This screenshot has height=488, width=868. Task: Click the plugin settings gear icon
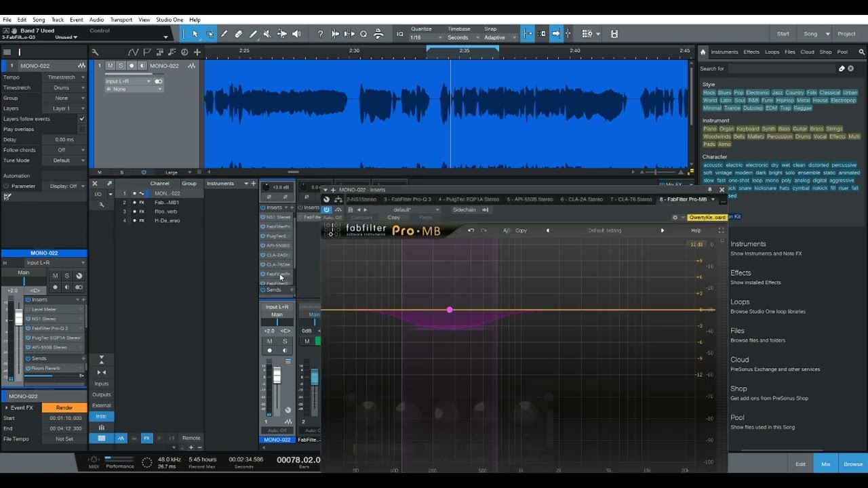coord(675,218)
